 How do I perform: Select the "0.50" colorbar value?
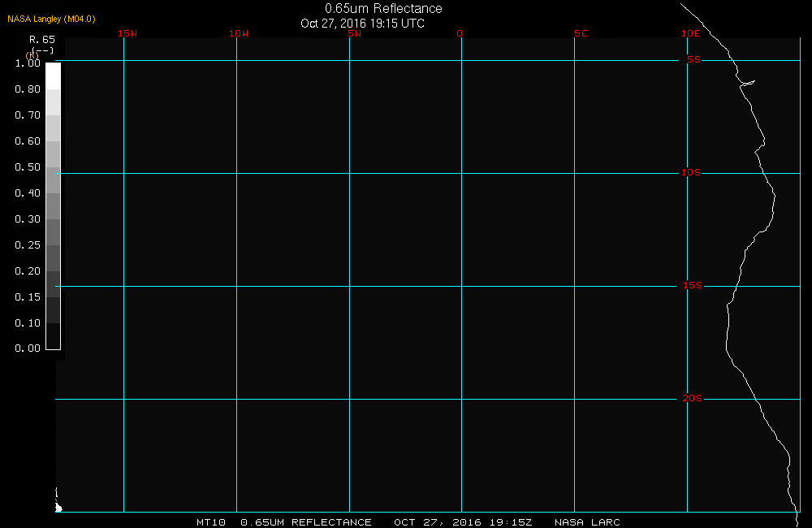point(28,167)
